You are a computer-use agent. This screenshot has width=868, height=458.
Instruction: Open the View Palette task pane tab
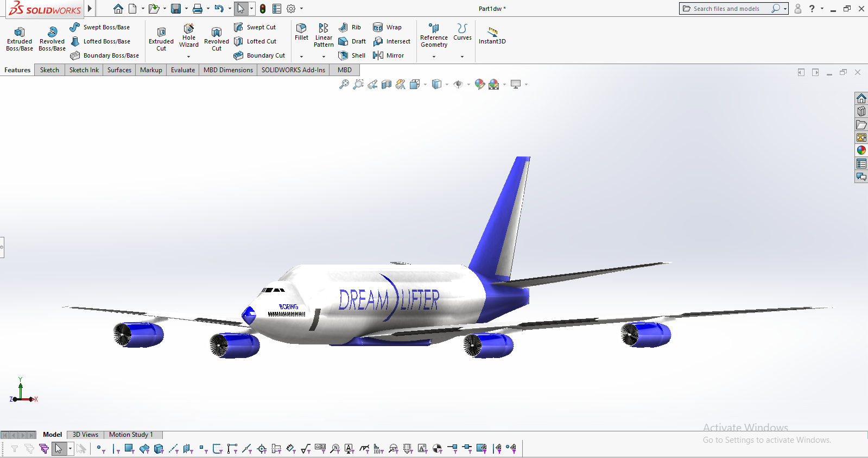tap(861, 137)
